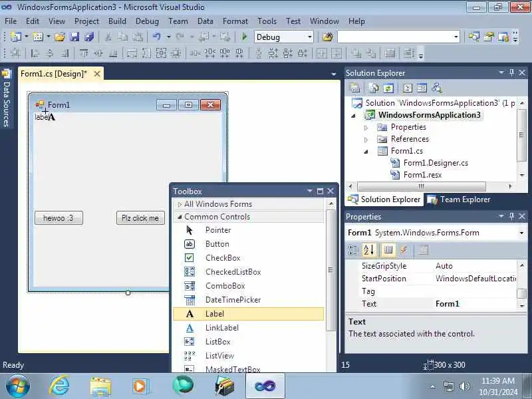Open the Build menu

[117, 21]
